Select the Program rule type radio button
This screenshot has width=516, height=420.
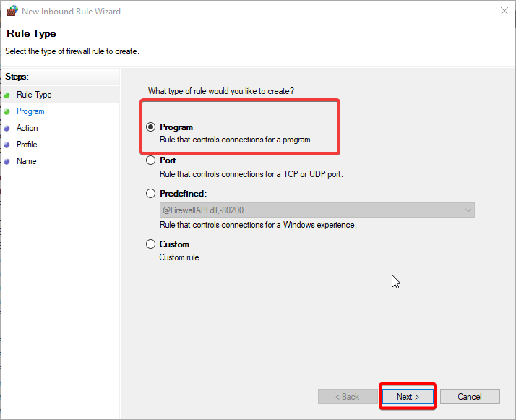click(151, 127)
